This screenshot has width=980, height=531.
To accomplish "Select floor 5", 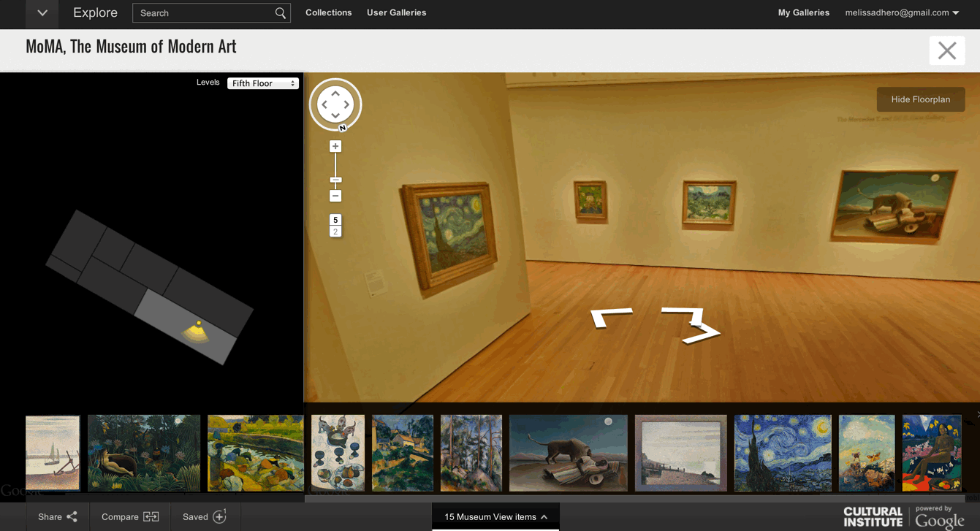I will pos(335,218).
